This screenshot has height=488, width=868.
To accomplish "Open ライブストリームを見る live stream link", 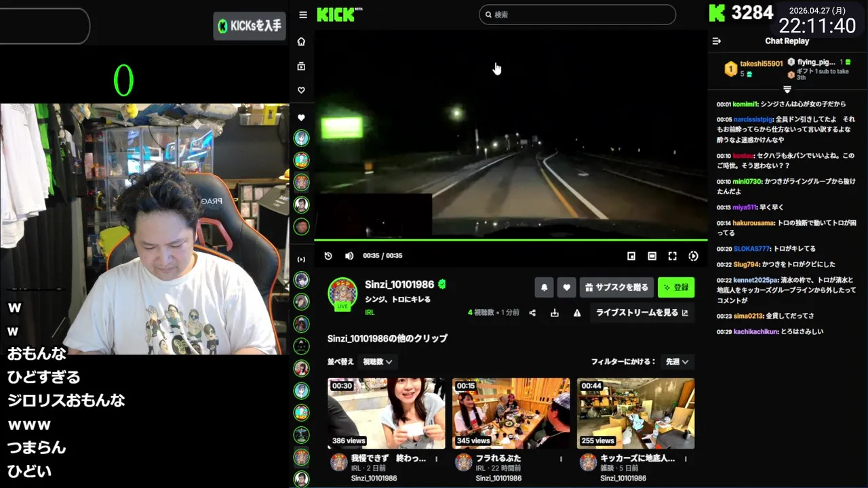I will coord(642,312).
